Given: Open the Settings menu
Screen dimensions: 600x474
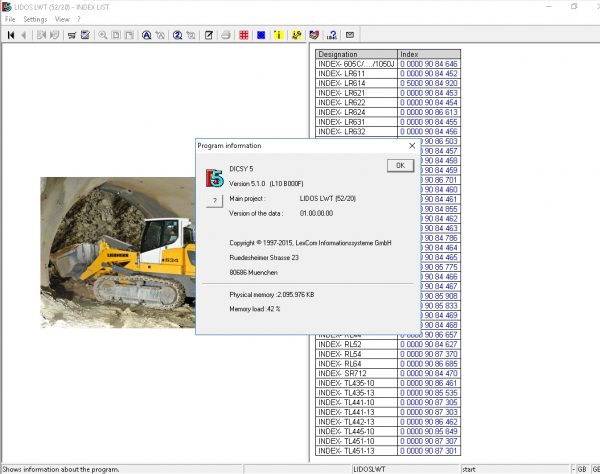Looking at the screenshot, I should (x=35, y=19).
